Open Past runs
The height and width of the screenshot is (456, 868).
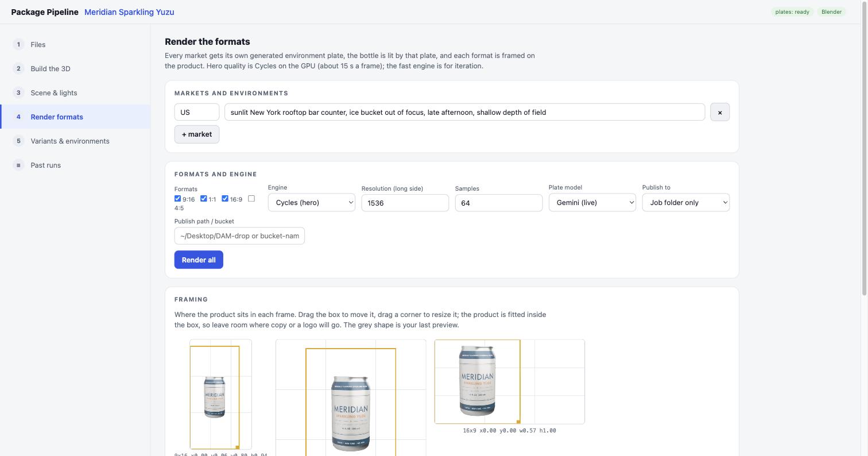[x=75, y=165]
